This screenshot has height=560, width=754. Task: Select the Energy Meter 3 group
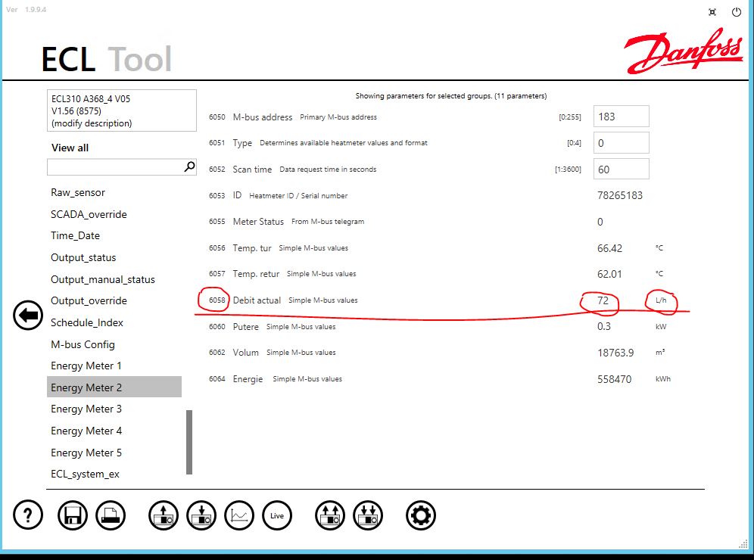[x=86, y=409]
